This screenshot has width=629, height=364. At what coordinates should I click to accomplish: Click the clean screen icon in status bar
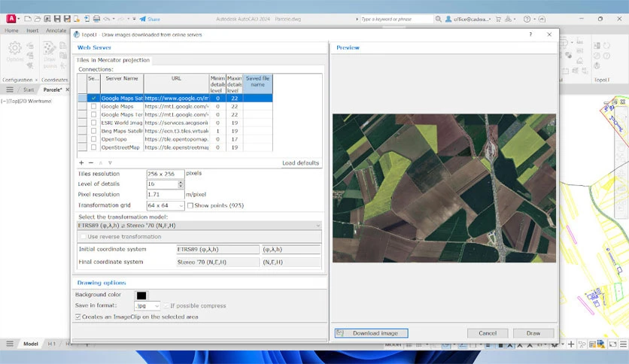pyautogui.click(x=612, y=344)
